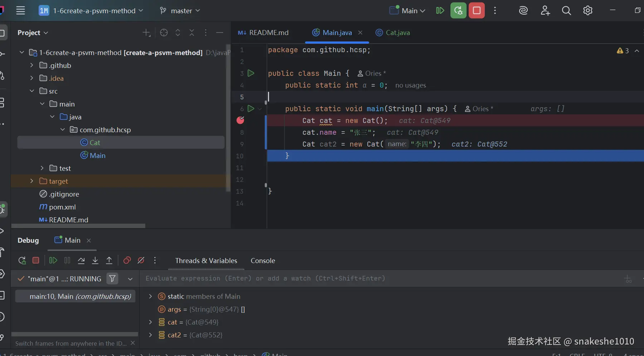Click the Rerun Debug button in title bar
Viewport: 644px width, 356px height.
[458, 10]
